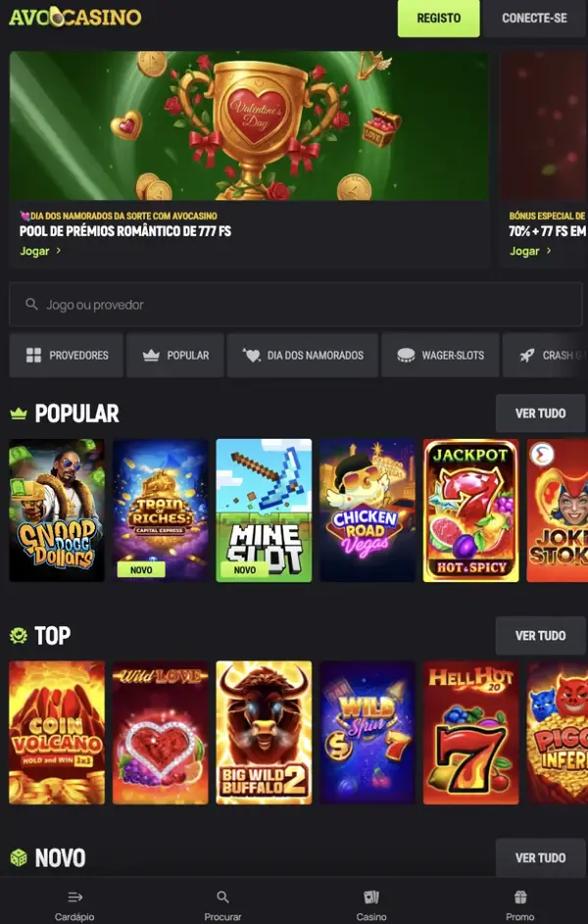Click Ver Tudo next to Top section
The height and width of the screenshot is (924, 588).
(540, 636)
